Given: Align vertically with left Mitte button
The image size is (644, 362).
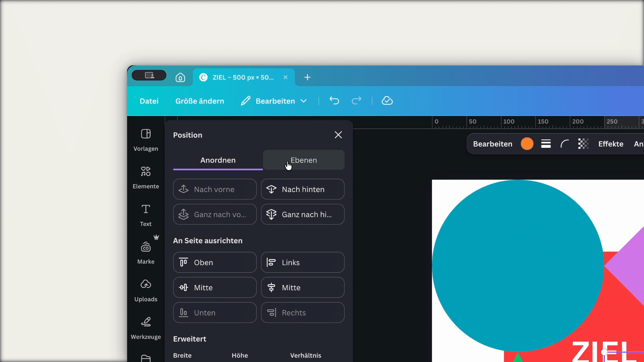Looking at the screenshot, I should click(215, 288).
